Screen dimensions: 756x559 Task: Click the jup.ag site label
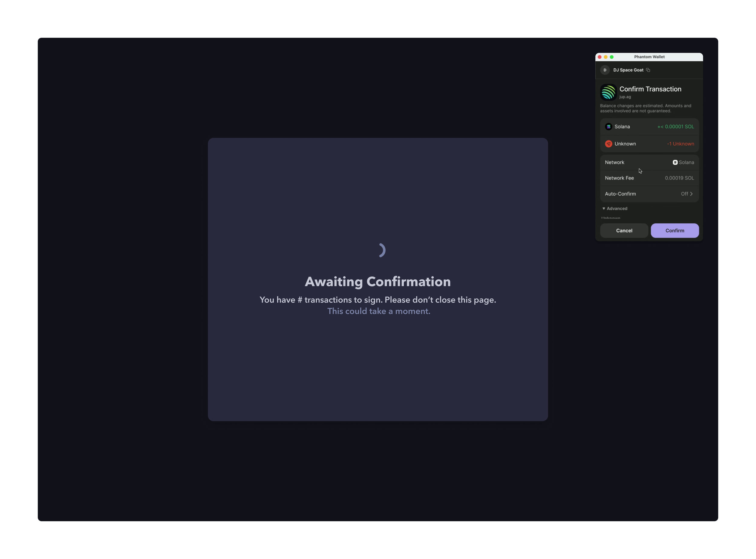coord(625,97)
